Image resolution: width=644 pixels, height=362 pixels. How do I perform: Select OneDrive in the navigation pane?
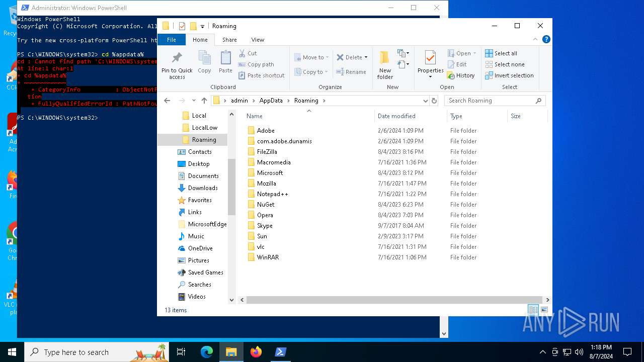[195, 248]
